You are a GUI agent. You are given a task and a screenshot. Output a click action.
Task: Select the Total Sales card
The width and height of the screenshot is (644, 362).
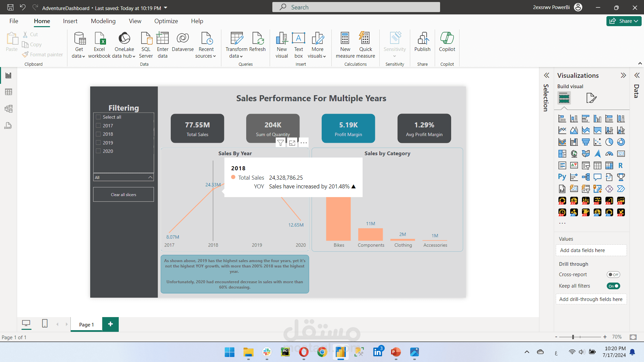click(197, 128)
